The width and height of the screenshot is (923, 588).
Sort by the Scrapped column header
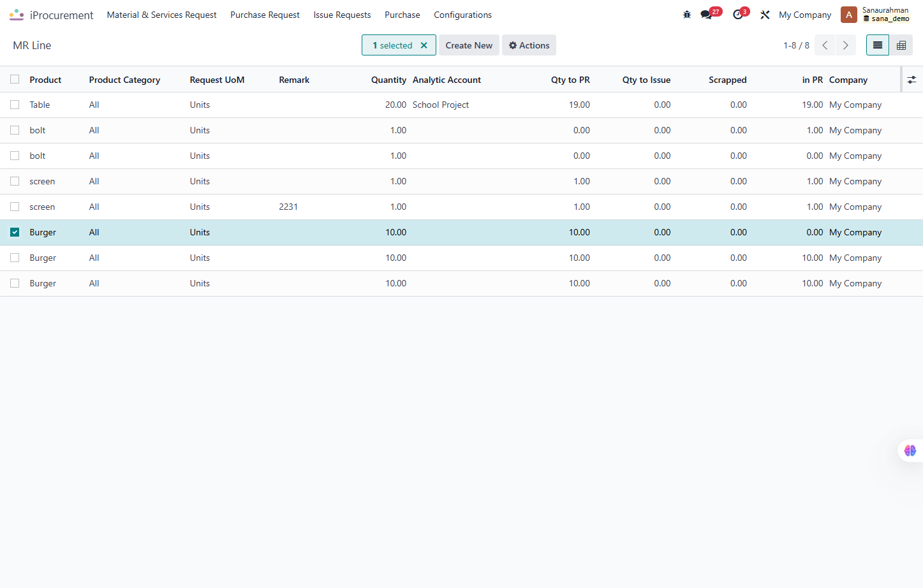(x=727, y=80)
